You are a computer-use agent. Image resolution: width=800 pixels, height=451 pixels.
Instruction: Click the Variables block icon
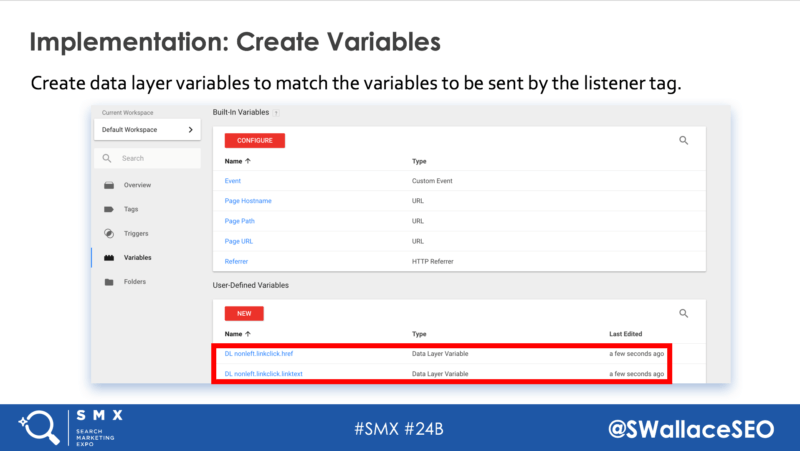point(109,258)
